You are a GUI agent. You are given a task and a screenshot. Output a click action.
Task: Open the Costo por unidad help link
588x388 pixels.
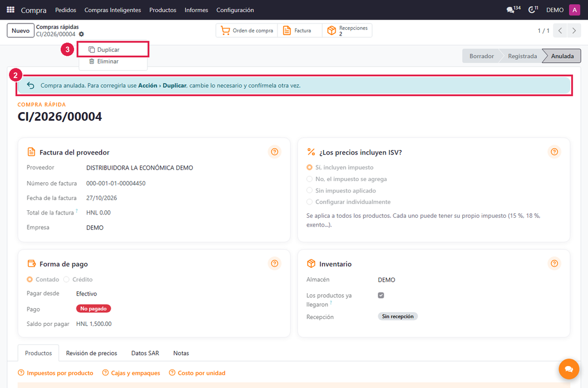tap(198, 373)
